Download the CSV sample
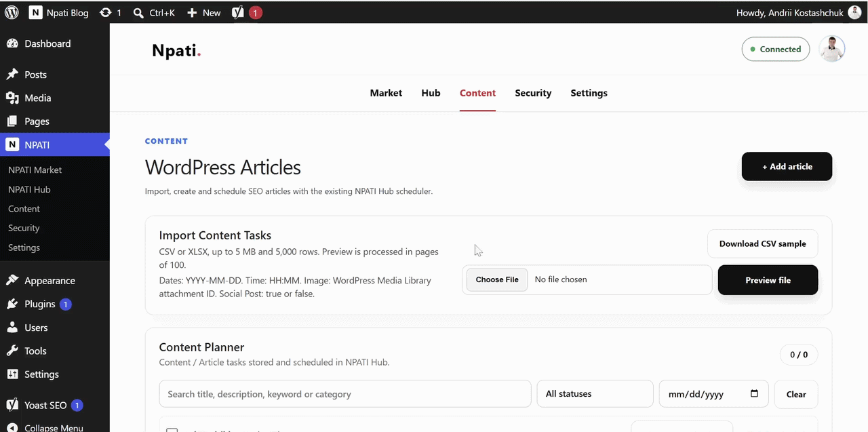 point(762,243)
